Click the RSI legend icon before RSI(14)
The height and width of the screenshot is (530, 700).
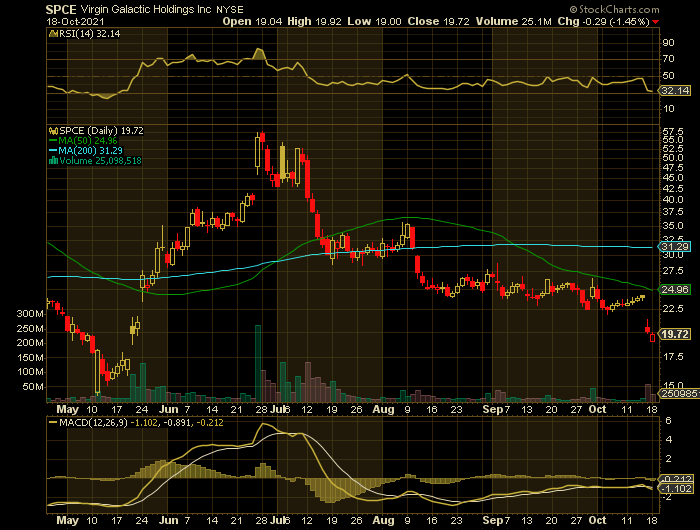(x=53, y=33)
